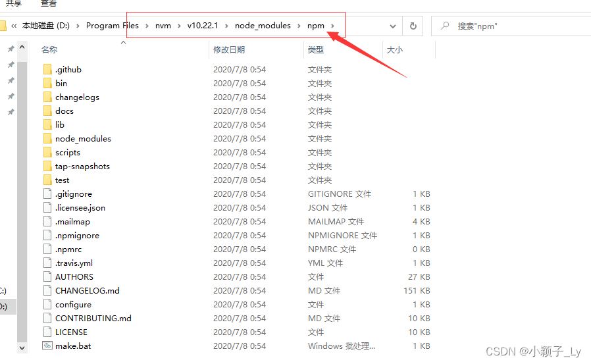
Task: Select the CHANGELOG.md file icon
Action: pos(47,290)
